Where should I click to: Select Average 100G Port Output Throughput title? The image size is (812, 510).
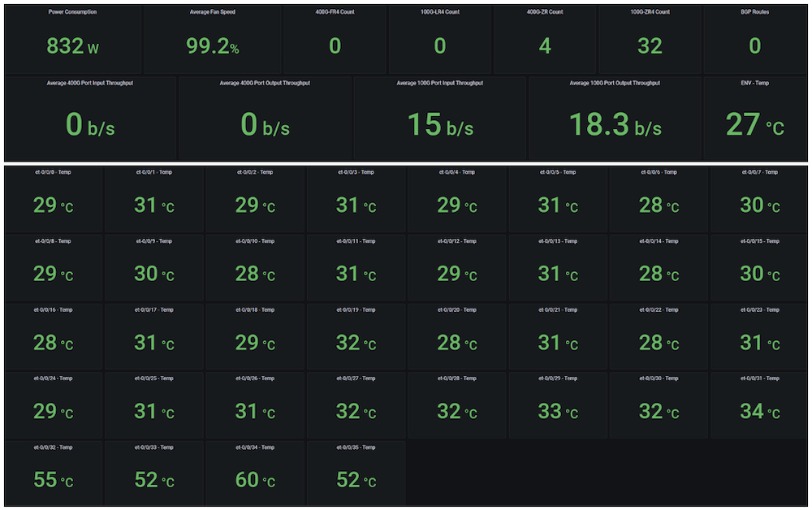pos(615,83)
